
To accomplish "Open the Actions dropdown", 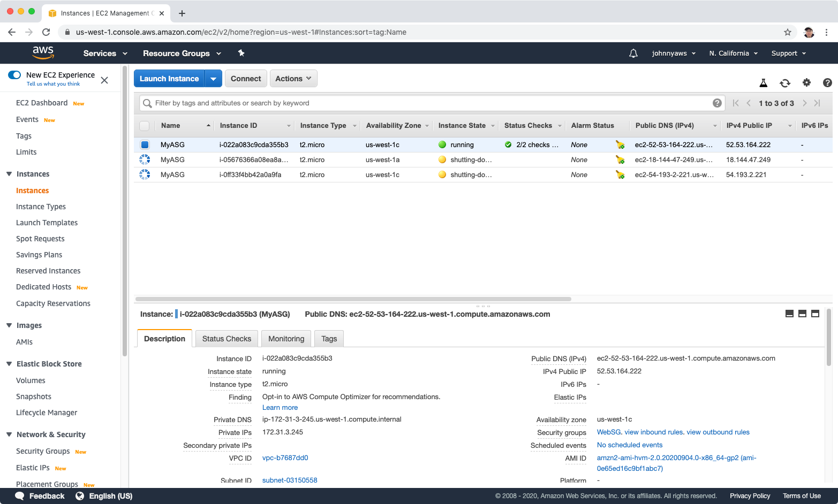I will click(293, 79).
